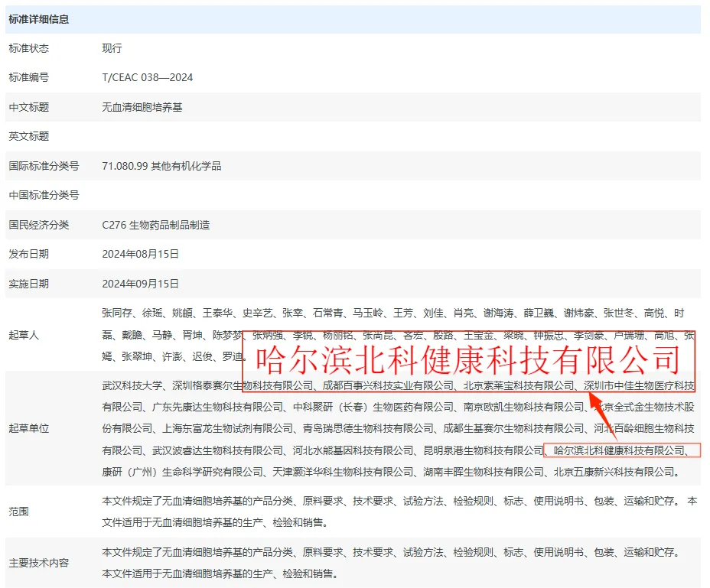Screen dimensions: 710x588
Task: Click 哈尔滨北科健康科技有限公司 in drafting units list
Action: [x=619, y=450]
